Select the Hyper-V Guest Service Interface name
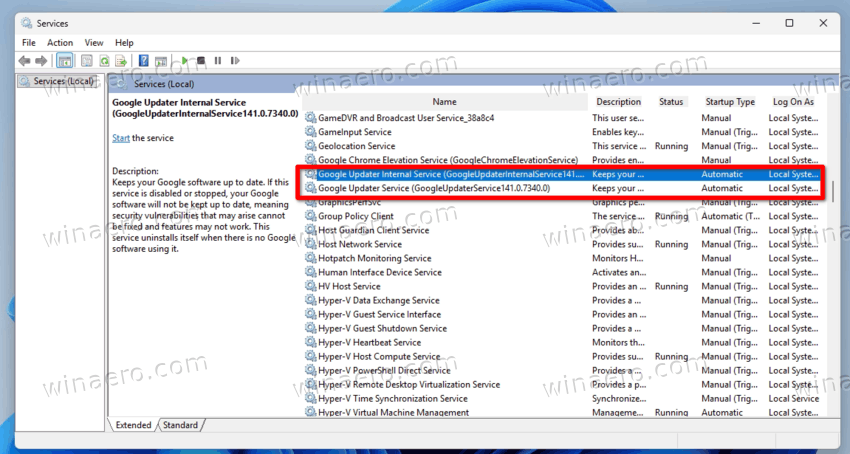This screenshot has width=850, height=454. (x=379, y=315)
